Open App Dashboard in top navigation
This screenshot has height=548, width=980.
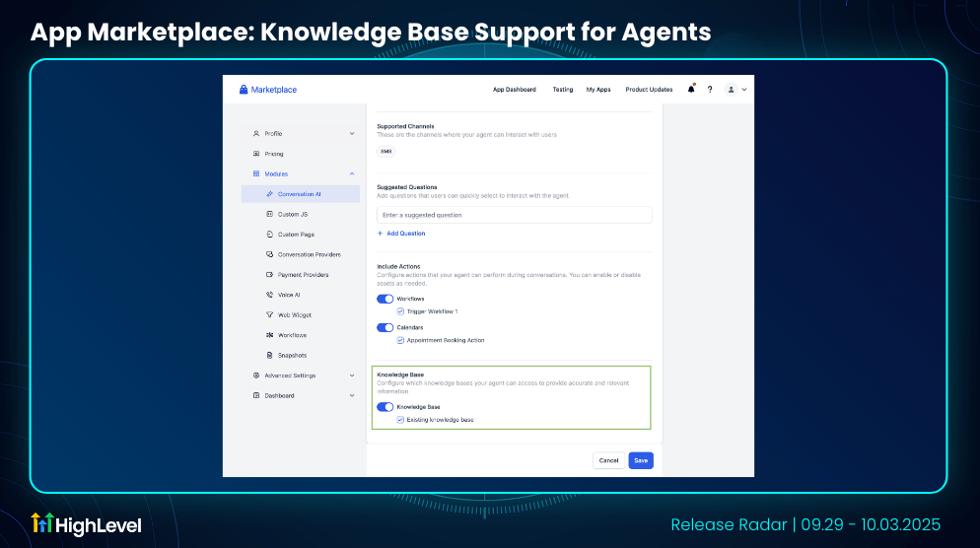click(x=515, y=90)
